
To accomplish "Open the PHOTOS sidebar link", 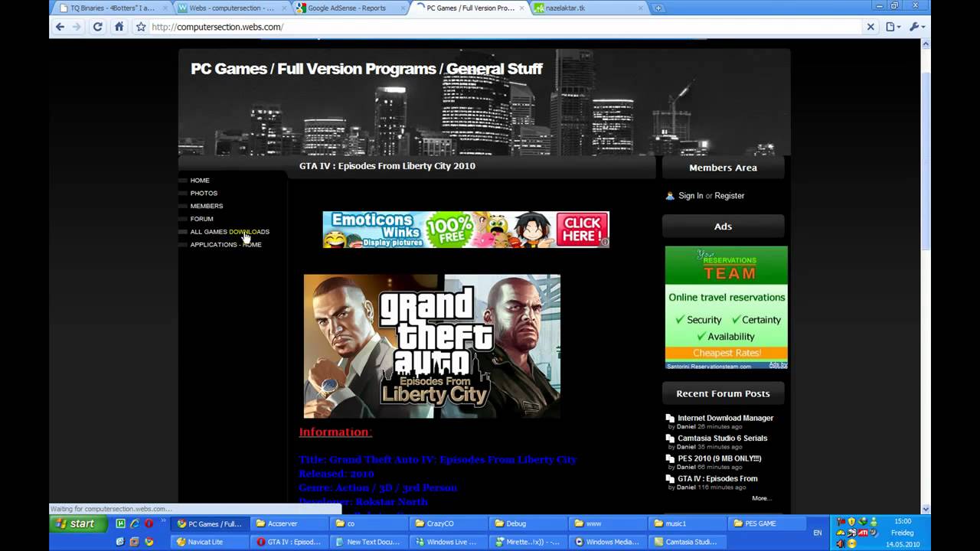I will point(204,194).
